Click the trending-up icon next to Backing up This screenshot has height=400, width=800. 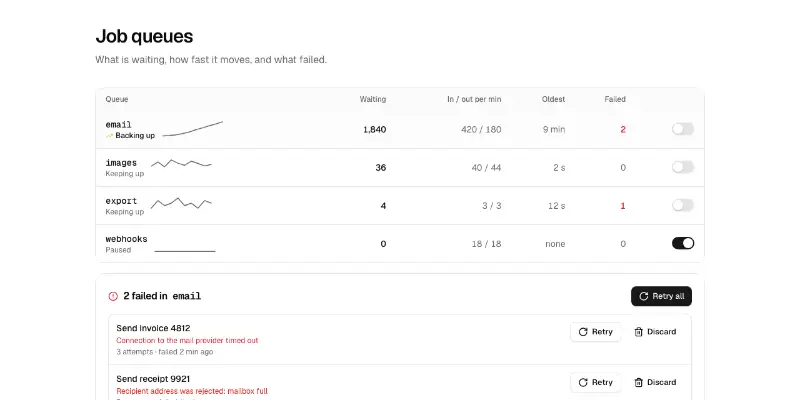click(109, 136)
